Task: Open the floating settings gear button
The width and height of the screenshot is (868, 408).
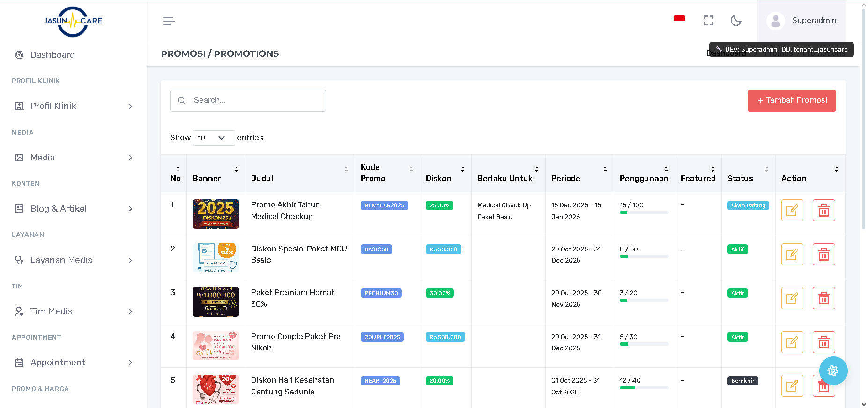Action: 833,371
